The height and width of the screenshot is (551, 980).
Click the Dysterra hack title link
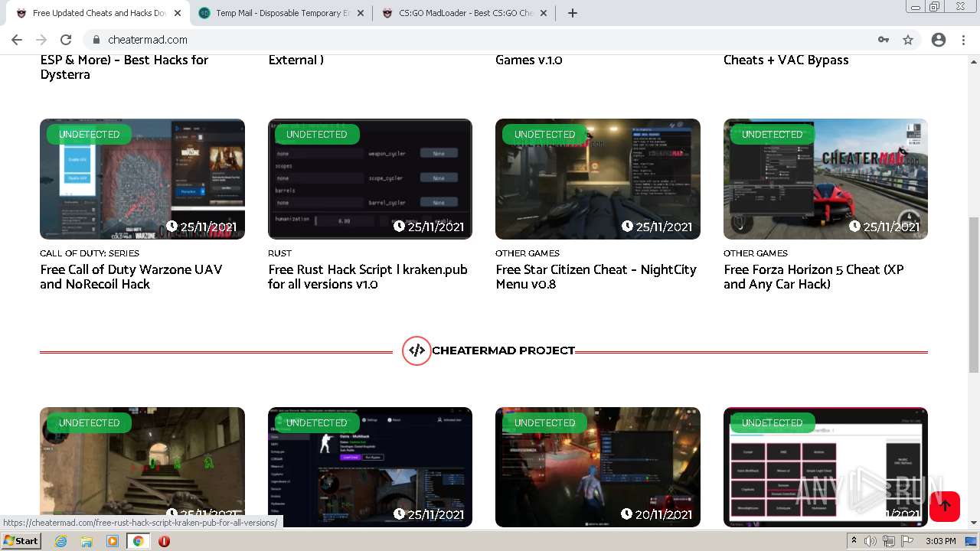(124, 67)
